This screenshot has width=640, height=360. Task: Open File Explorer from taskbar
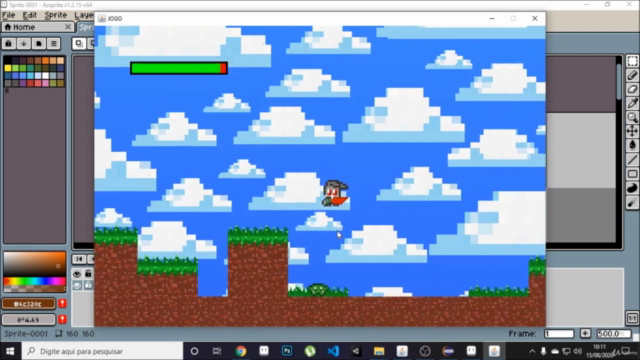(x=379, y=351)
